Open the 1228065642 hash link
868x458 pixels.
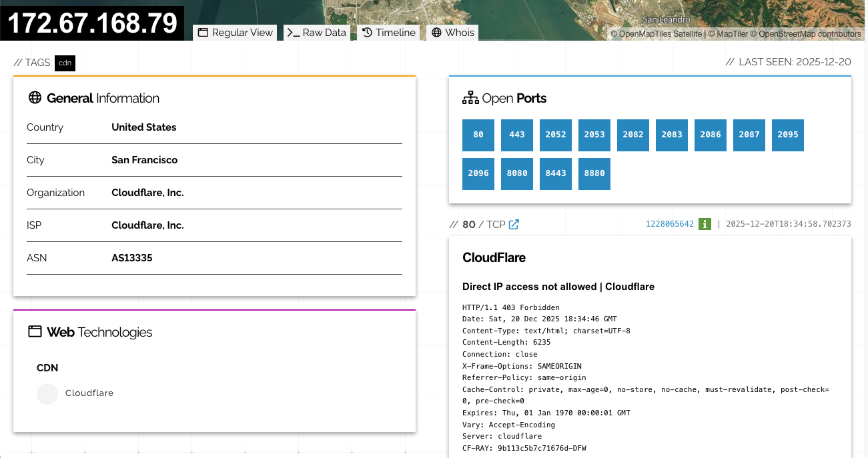click(x=670, y=224)
